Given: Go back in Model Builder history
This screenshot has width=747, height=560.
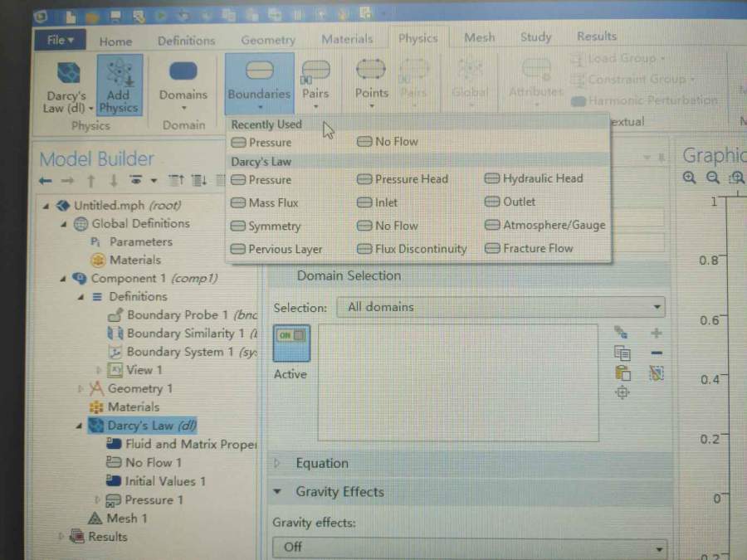Looking at the screenshot, I should pyautogui.click(x=46, y=181).
